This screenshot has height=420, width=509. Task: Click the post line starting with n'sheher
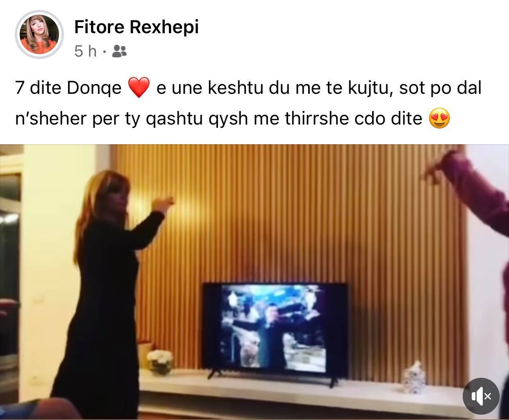[233, 119]
